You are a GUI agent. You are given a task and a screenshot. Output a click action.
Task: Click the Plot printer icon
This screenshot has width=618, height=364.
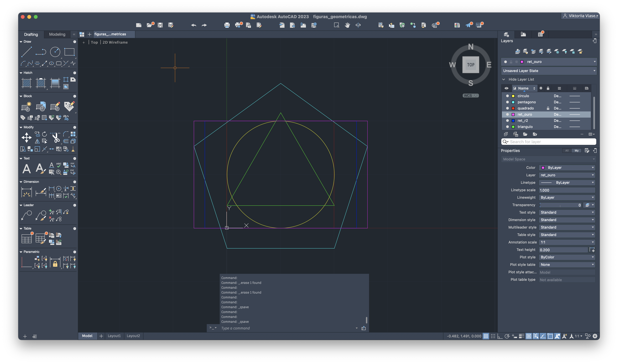(x=227, y=25)
